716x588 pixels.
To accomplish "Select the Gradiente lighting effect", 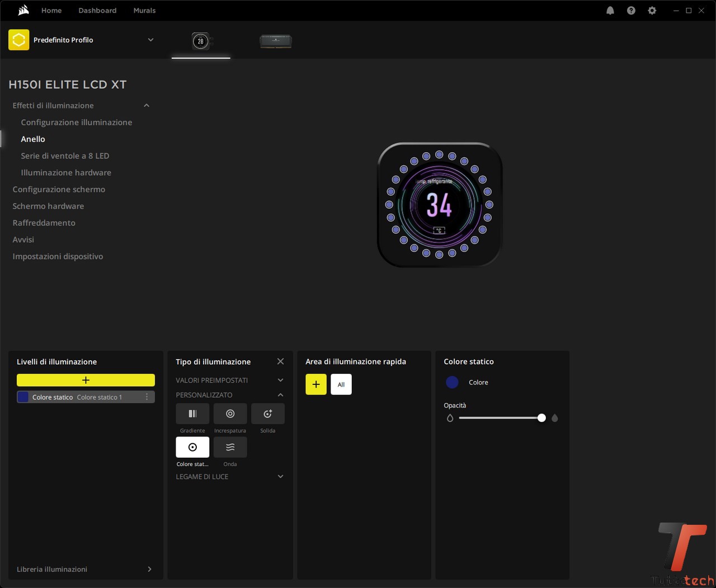I will pyautogui.click(x=192, y=414).
